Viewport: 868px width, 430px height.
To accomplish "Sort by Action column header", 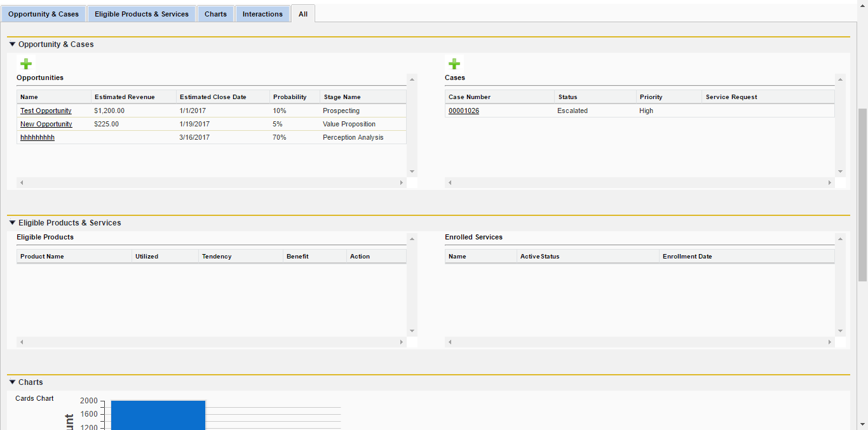I will point(376,257).
